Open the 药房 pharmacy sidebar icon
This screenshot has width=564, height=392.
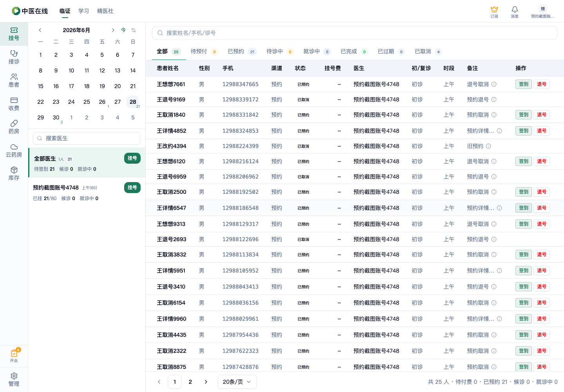(14, 127)
